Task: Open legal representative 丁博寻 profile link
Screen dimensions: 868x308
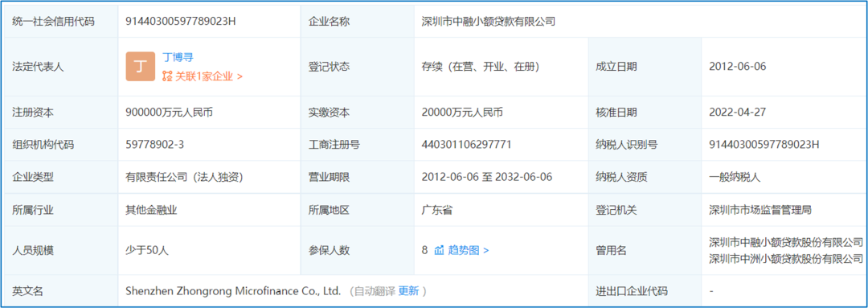Action: pyautogui.click(x=177, y=57)
